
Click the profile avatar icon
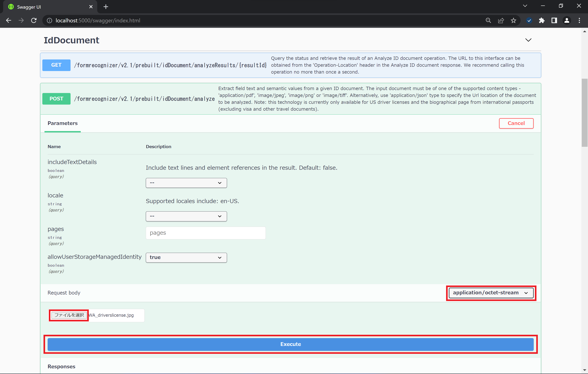[567, 21]
